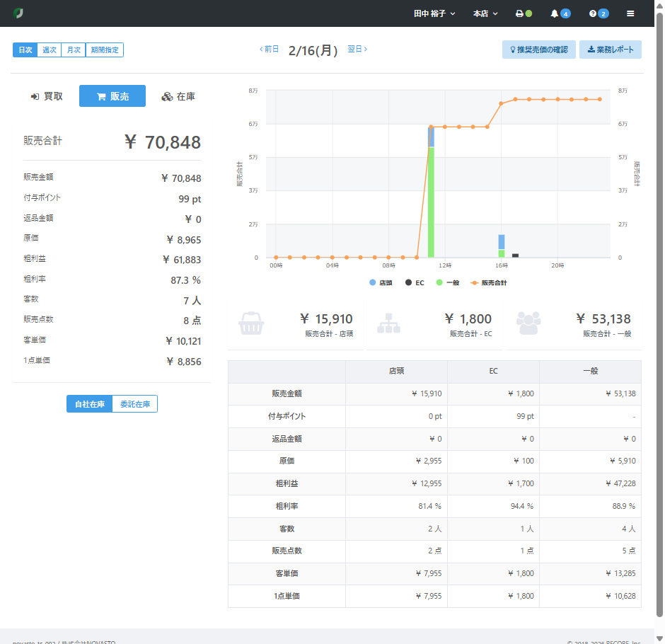
Task: Click the green leaf logo icon
Action: (18, 13)
